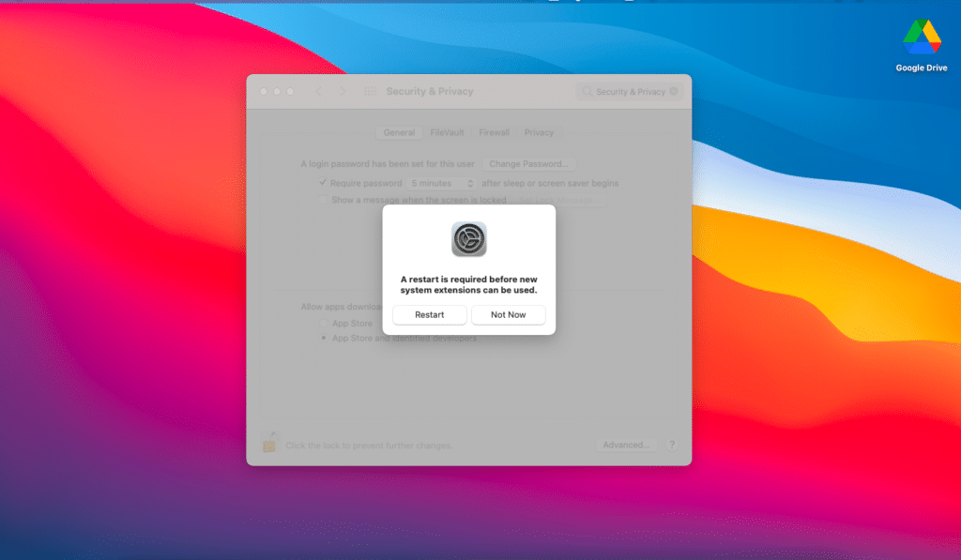Select the App Store radio option

[324, 323]
